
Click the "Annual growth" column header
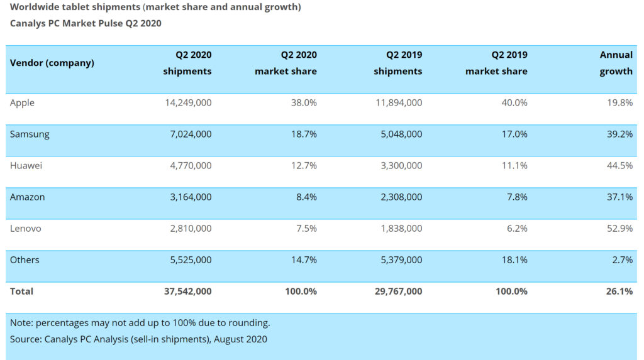(616, 63)
